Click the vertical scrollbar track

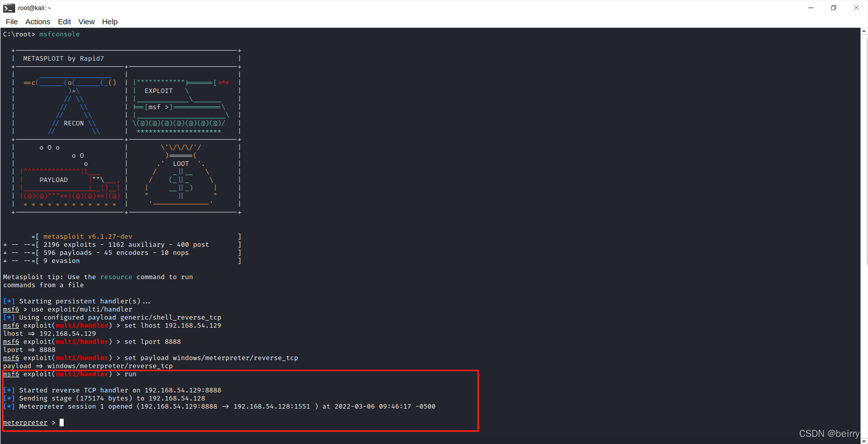[864, 235]
